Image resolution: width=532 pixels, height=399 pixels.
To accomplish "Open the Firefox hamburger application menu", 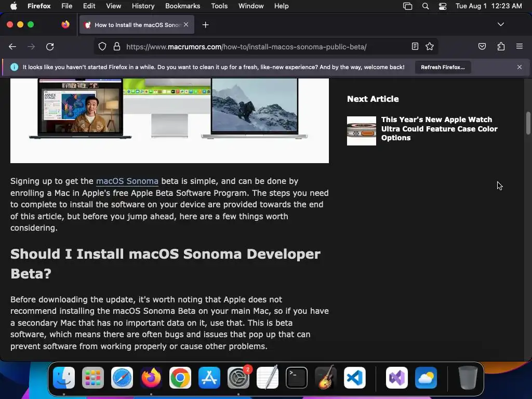I will (x=520, y=46).
